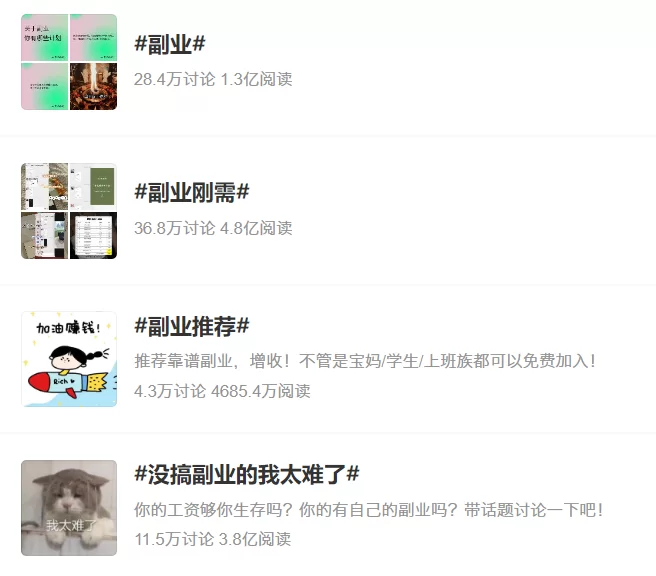Click the 36.8万讨论 4.8亿阅读 stats line
Image resolution: width=656 pixels, height=576 pixels.
213,228
